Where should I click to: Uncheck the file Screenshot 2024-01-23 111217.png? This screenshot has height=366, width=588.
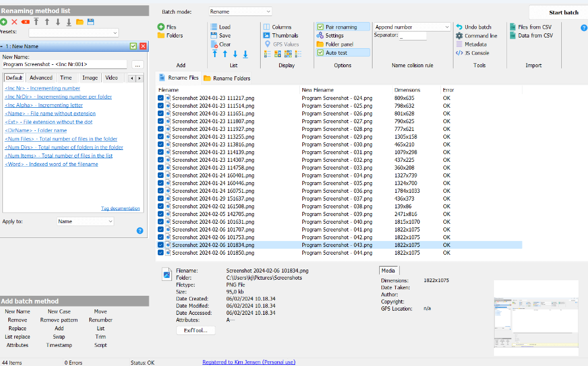tap(161, 98)
